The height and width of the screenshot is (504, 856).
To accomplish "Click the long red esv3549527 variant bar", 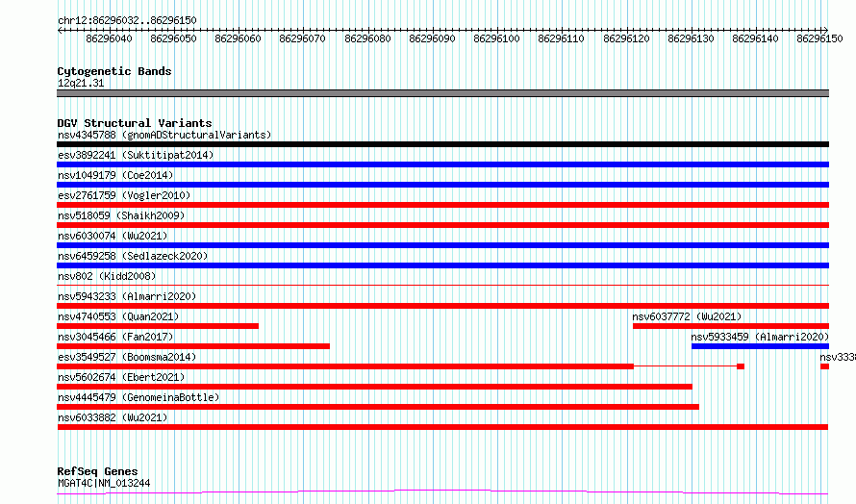I will tap(345, 366).
